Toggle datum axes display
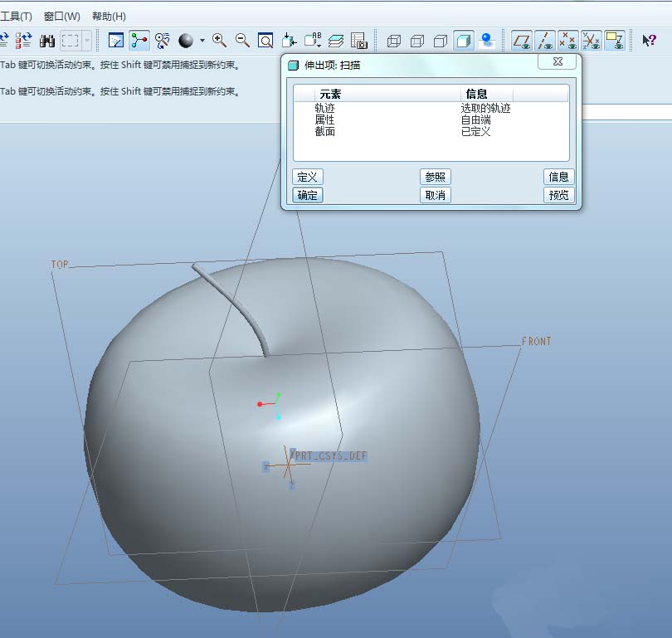The width and height of the screenshot is (672, 638). tap(545, 40)
